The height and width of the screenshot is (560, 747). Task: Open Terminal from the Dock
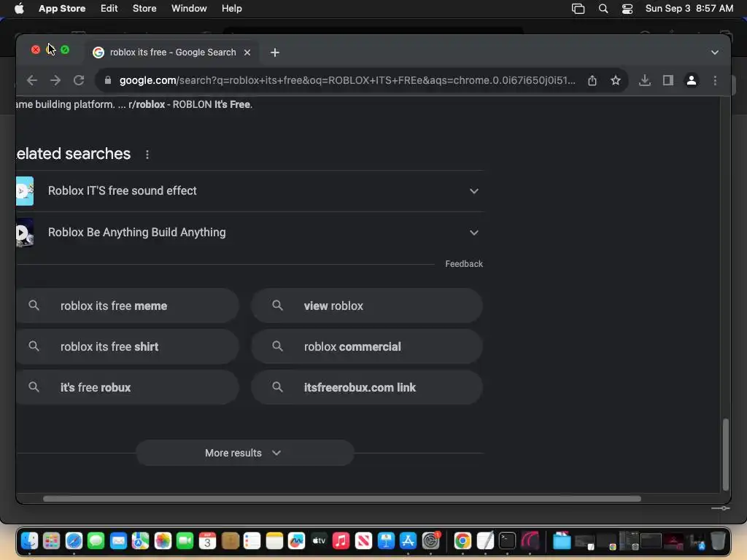tap(508, 540)
